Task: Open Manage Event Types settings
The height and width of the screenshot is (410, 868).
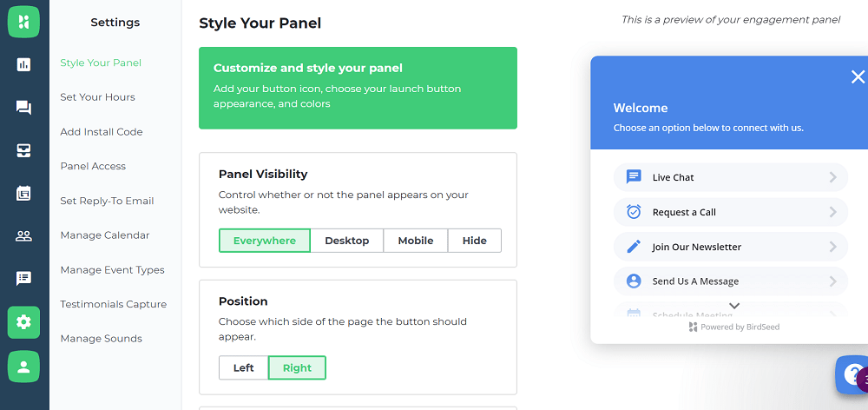Action: [x=112, y=270]
